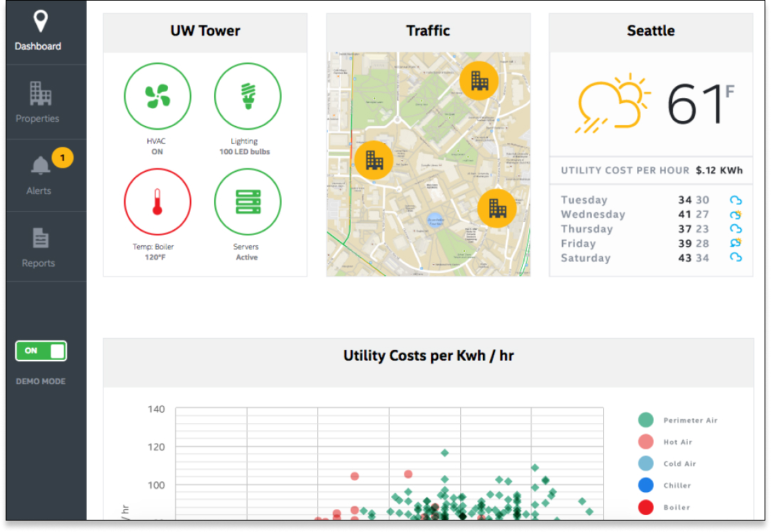Open the Temp: Boiler thermometer icon

tap(157, 202)
